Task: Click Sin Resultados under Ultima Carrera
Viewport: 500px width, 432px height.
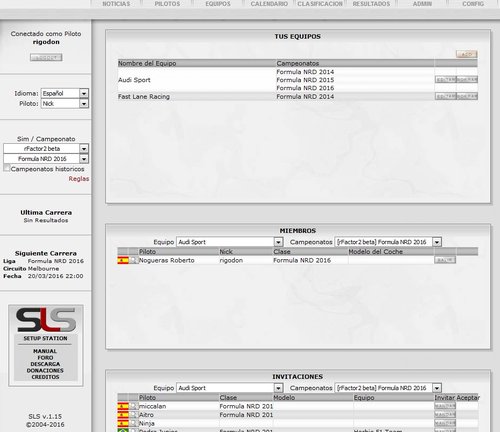Action: [46, 220]
